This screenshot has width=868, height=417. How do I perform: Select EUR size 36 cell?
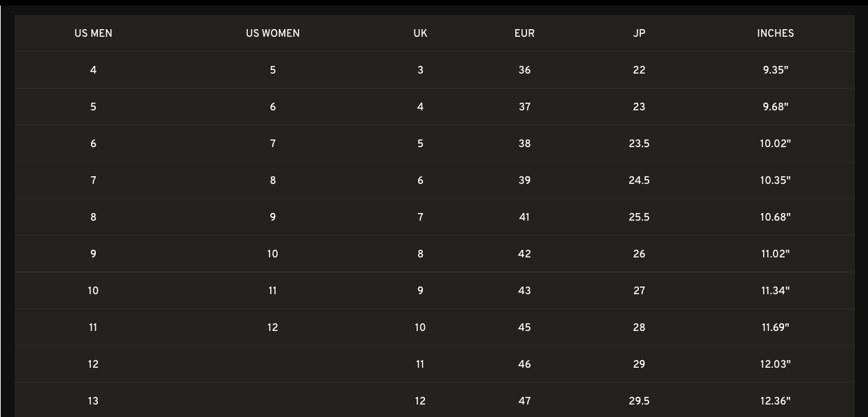[524, 70]
